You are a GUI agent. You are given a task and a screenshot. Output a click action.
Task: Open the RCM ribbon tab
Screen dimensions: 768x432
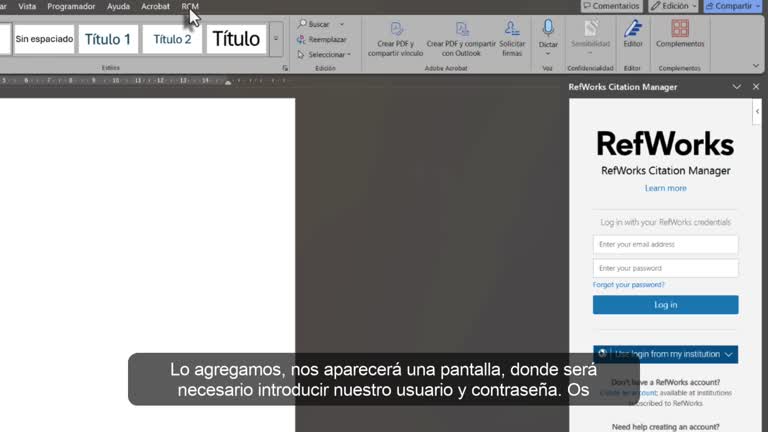pyautogui.click(x=190, y=6)
